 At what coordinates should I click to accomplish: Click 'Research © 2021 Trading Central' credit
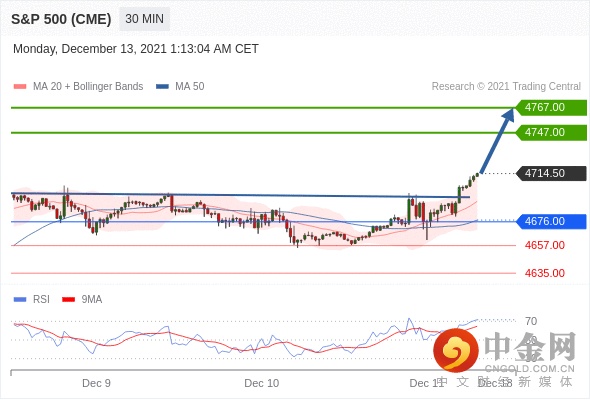pyautogui.click(x=506, y=87)
